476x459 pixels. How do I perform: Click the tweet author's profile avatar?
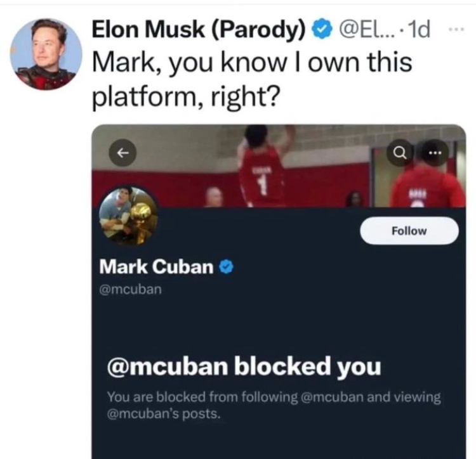pos(46,54)
